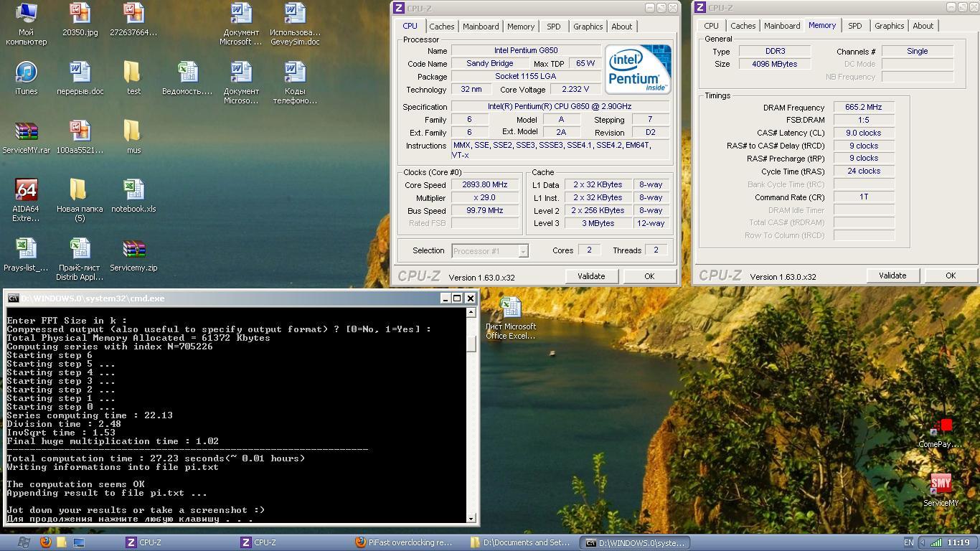Image resolution: width=980 pixels, height=551 pixels.
Task: Open SPD tab in right CPU-Z window
Action: tap(855, 26)
